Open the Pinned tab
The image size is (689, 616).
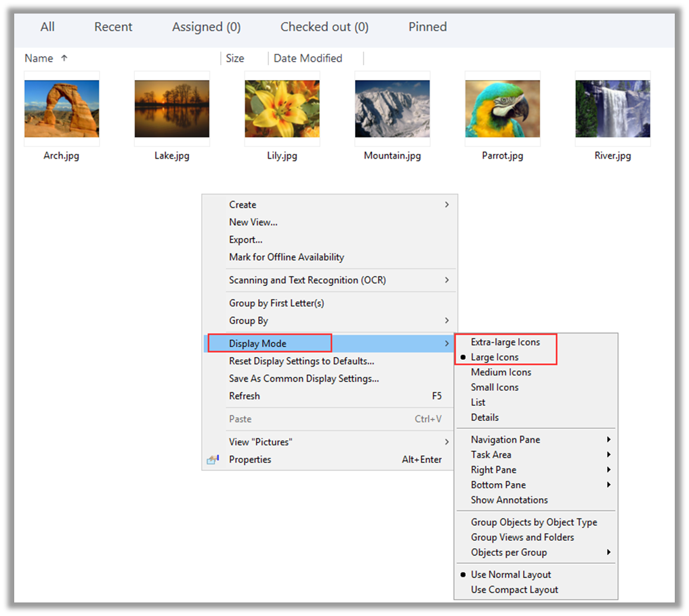pyautogui.click(x=427, y=27)
